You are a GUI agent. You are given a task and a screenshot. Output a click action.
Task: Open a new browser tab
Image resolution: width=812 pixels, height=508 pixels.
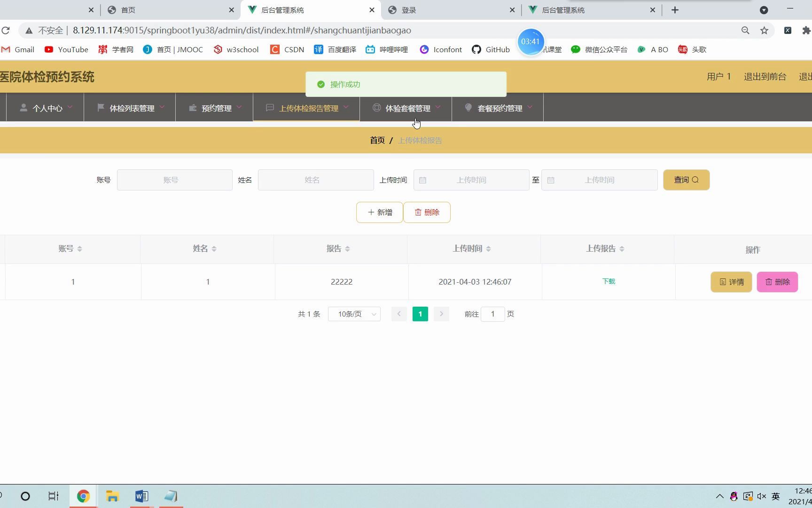(675, 10)
